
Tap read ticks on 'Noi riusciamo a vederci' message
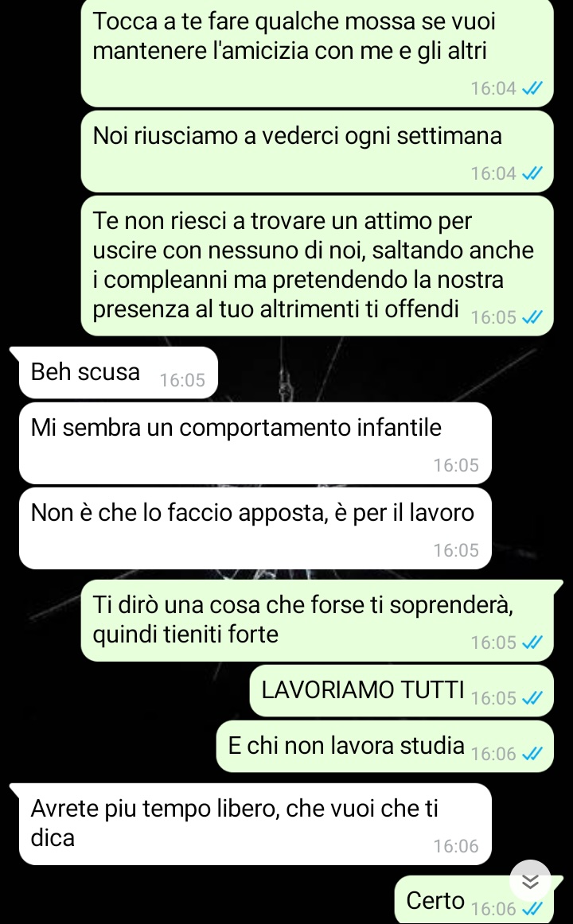tap(532, 173)
